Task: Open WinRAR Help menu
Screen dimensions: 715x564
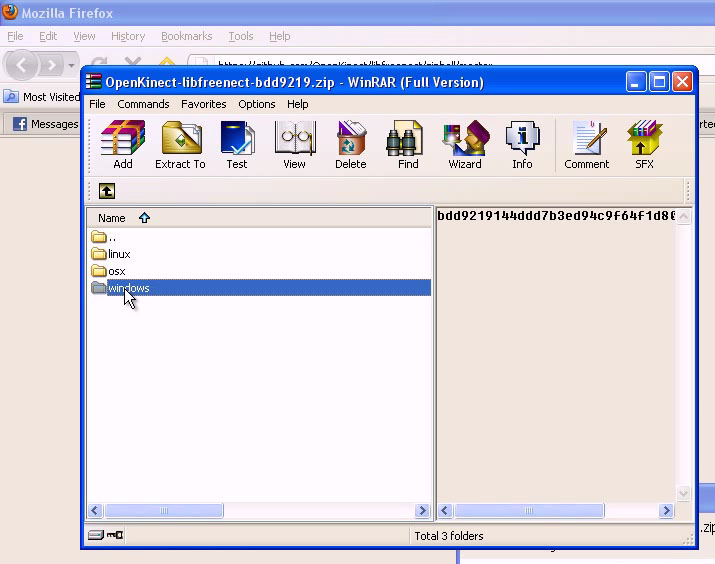Action: pyautogui.click(x=298, y=104)
